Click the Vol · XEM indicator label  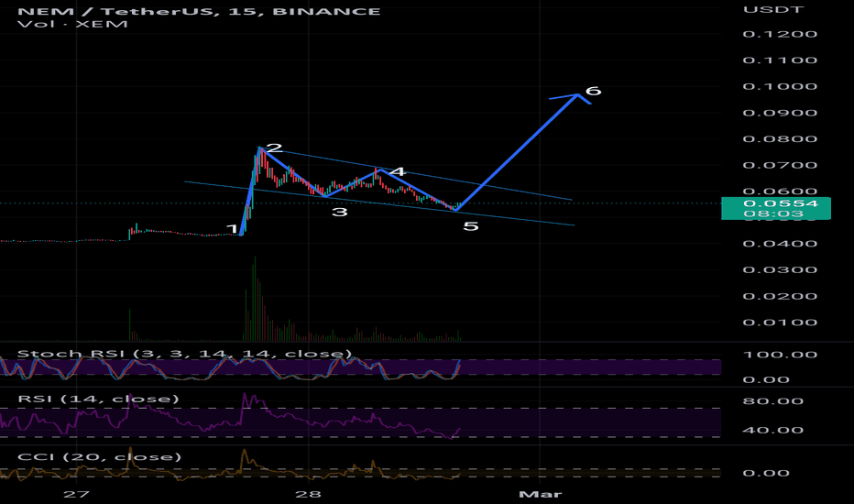(72, 24)
